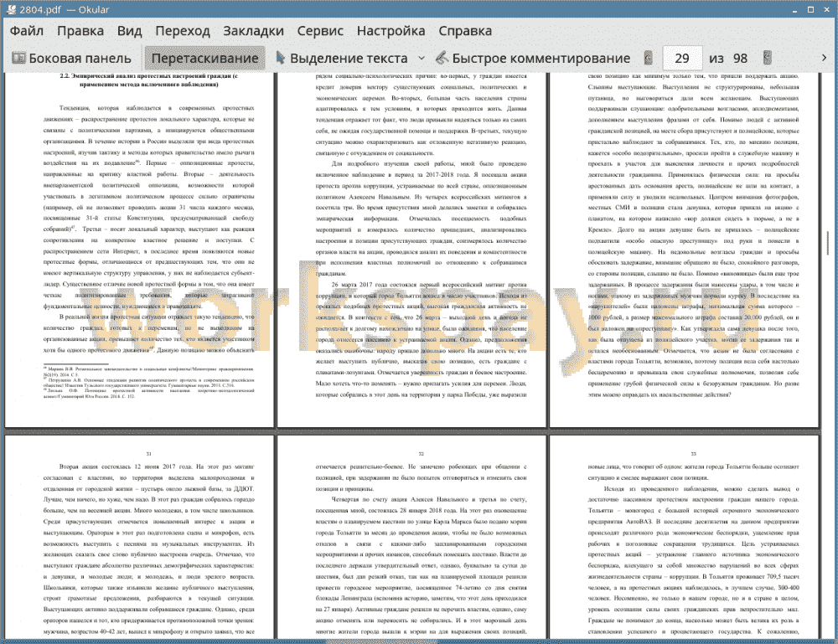This screenshot has width=838, height=644.
Task: Open the Файл menu
Action: pos(26,31)
